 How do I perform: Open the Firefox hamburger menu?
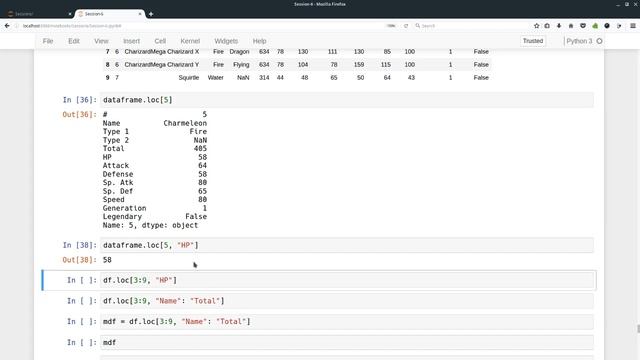click(633, 26)
